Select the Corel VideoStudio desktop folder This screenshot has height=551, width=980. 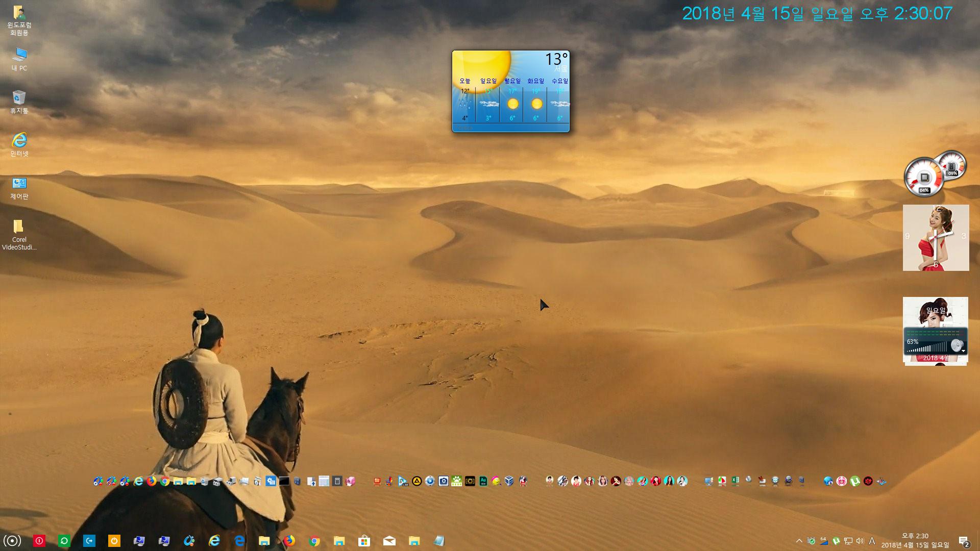pos(19,235)
